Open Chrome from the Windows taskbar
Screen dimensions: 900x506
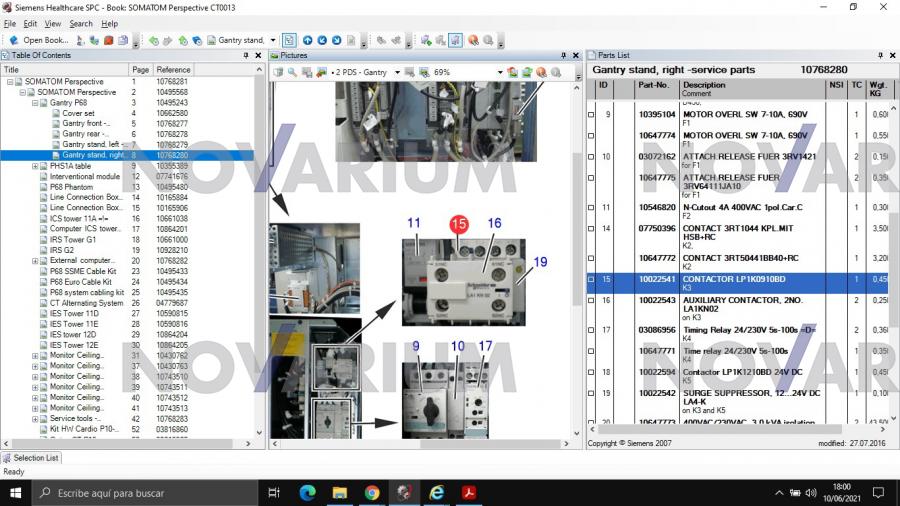point(372,492)
